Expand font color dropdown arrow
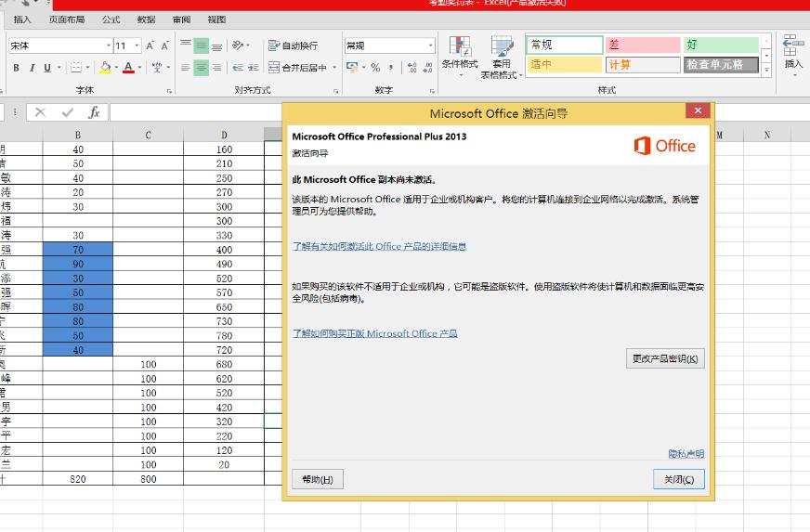Image resolution: width=810 pixels, height=532 pixels. (x=139, y=68)
